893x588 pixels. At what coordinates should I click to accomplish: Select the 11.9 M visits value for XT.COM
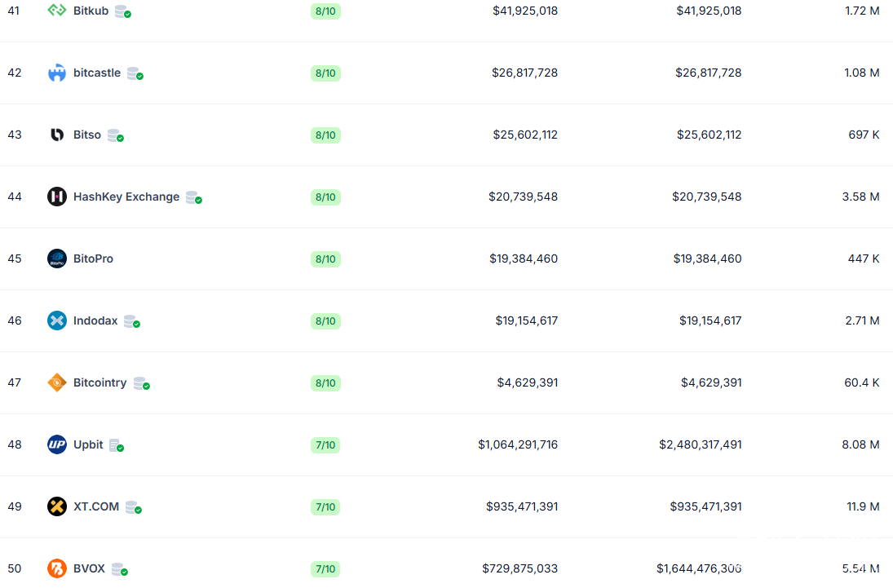pos(863,506)
